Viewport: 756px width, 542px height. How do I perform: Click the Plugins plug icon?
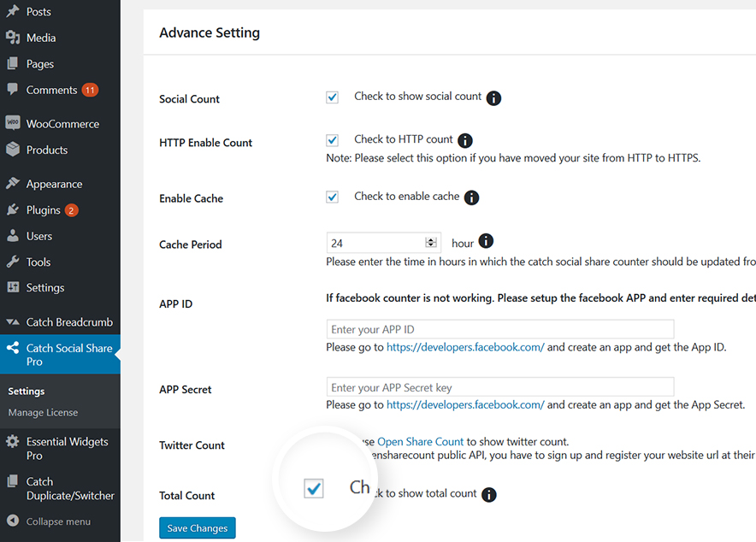(x=13, y=209)
